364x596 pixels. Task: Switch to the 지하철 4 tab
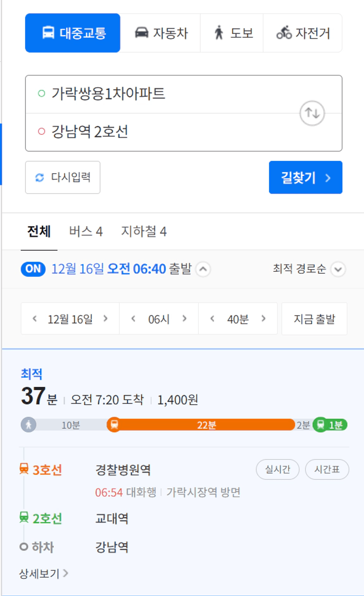pyautogui.click(x=144, y=232)
